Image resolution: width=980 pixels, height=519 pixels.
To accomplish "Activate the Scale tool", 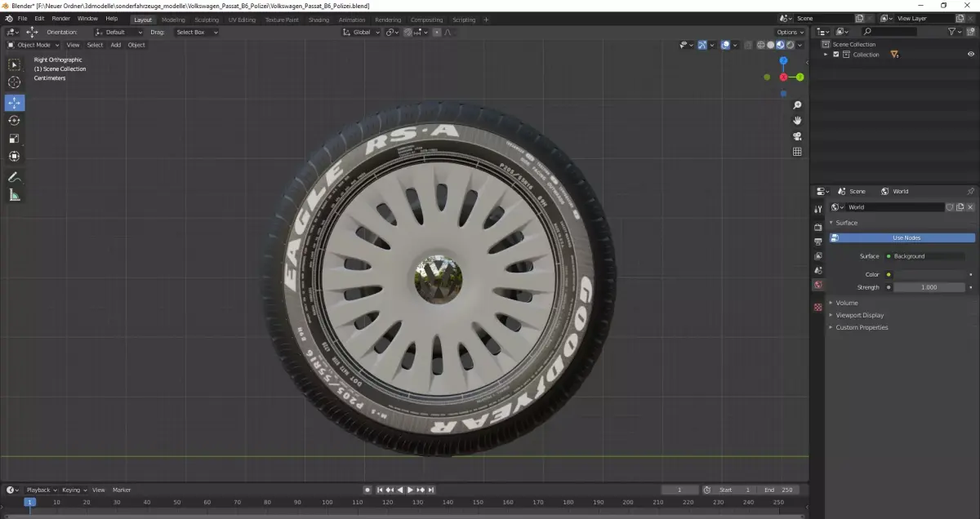I will coord(14,139).
